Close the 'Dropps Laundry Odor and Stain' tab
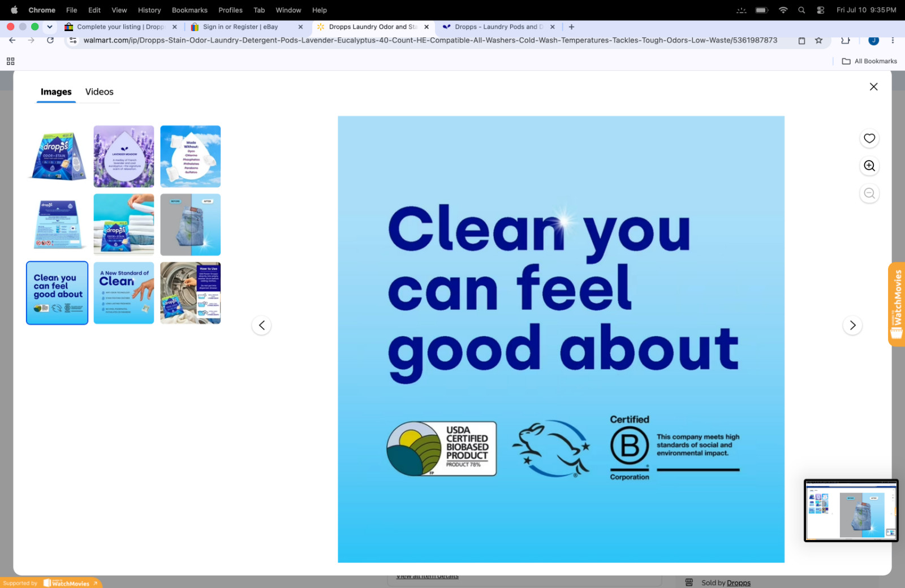Image resolution: width=905 pixels, height=588 pixels. pos(426,27)
